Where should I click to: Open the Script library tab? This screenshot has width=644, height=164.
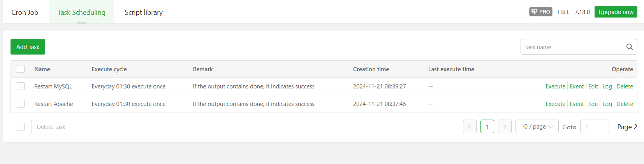pyautogui.click(x=144, y=12)
